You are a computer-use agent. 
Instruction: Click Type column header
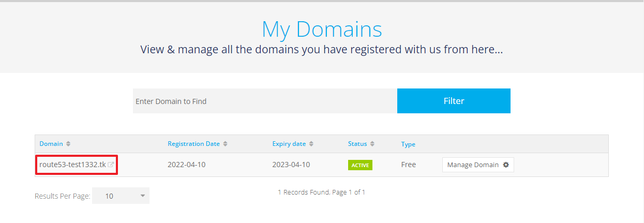(408, 144)
